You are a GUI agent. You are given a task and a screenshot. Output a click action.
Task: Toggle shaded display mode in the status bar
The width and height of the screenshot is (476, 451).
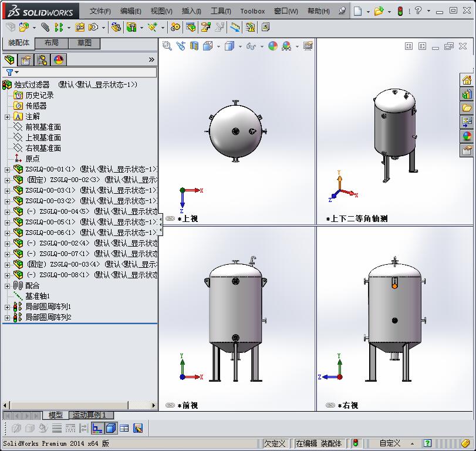pos(110,428)
